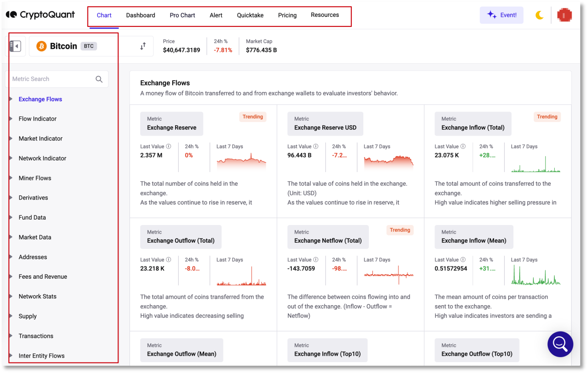
Task: Open the Quicktake tab
Action: pos(250,15)
